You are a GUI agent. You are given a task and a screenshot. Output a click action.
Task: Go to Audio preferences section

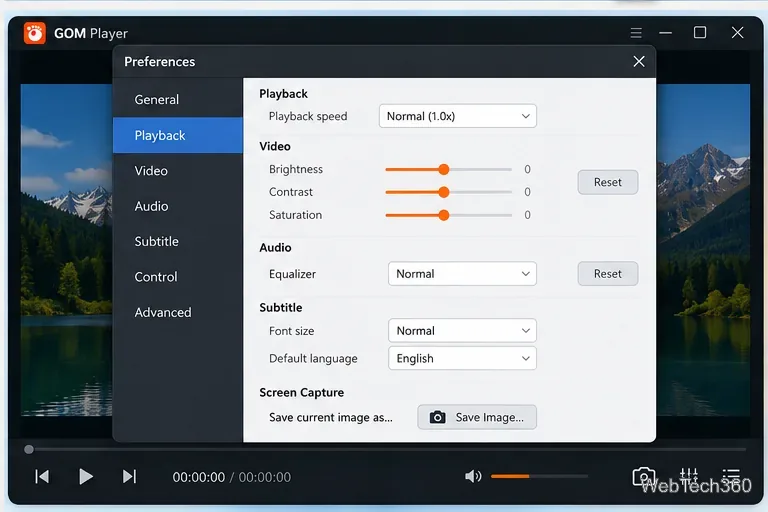tap(178, 206)
